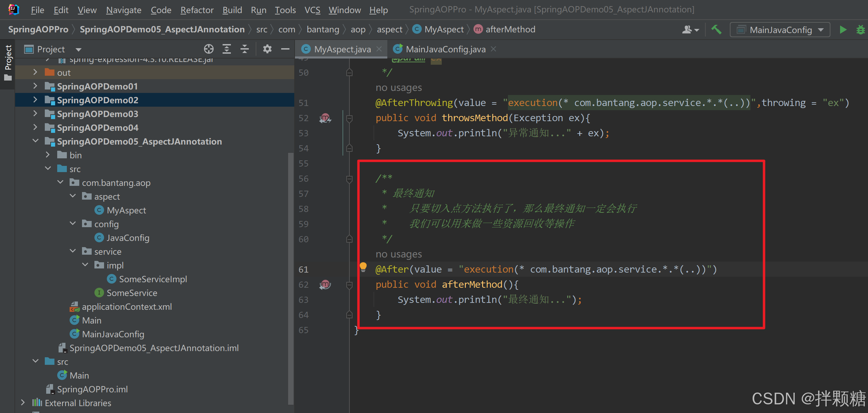Image resolution: width=868 pixels, height=413 pixels.
Task: Open Project panel settings gear
Action: 267,49
